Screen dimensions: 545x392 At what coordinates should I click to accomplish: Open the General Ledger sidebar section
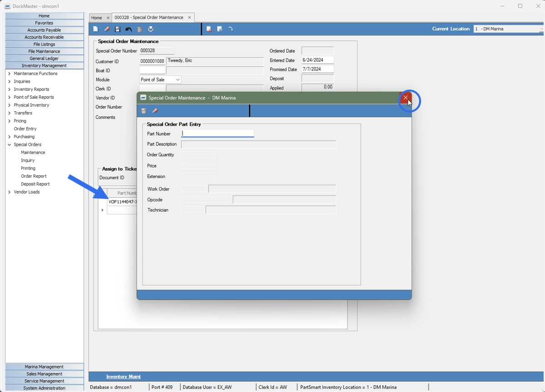point(45,59)
